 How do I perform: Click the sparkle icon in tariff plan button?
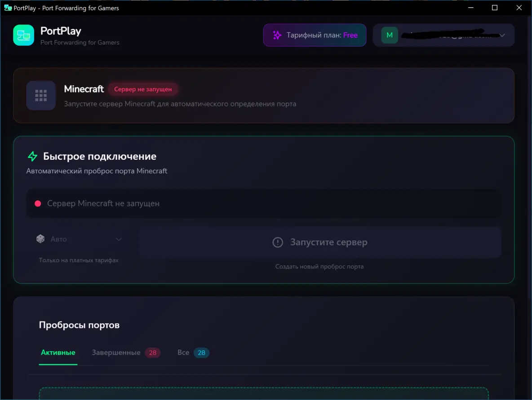[x=277, y=35]
